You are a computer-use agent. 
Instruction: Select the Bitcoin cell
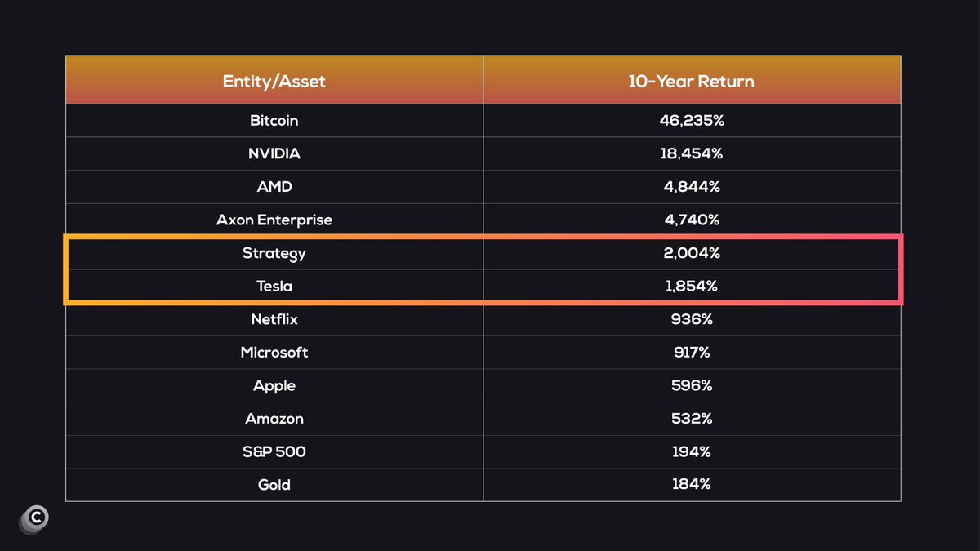pos(274,121)
